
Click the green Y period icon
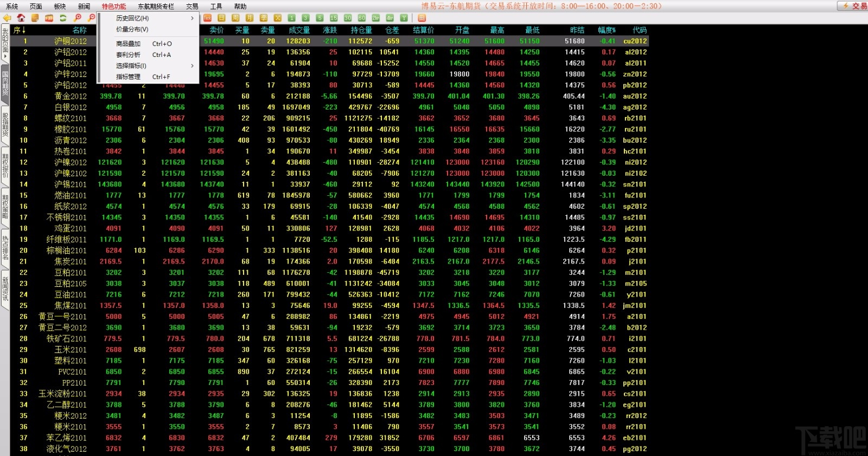pos(404,18)
